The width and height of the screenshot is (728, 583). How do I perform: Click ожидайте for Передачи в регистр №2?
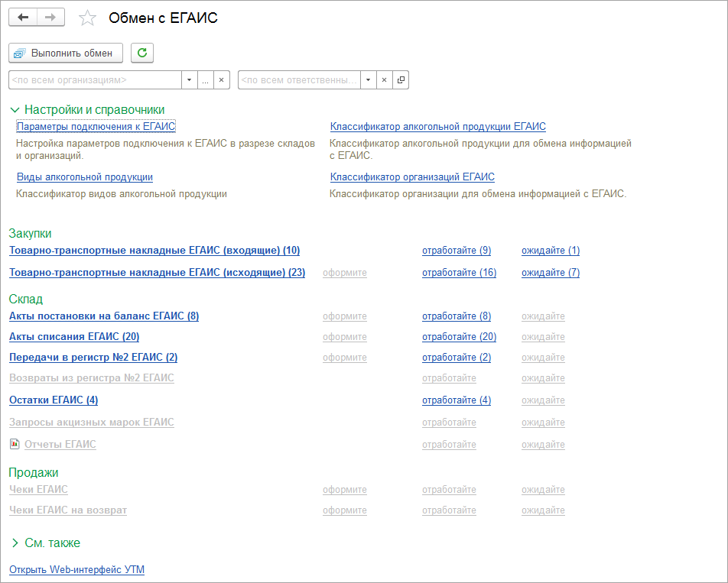(x=543, y=358)
